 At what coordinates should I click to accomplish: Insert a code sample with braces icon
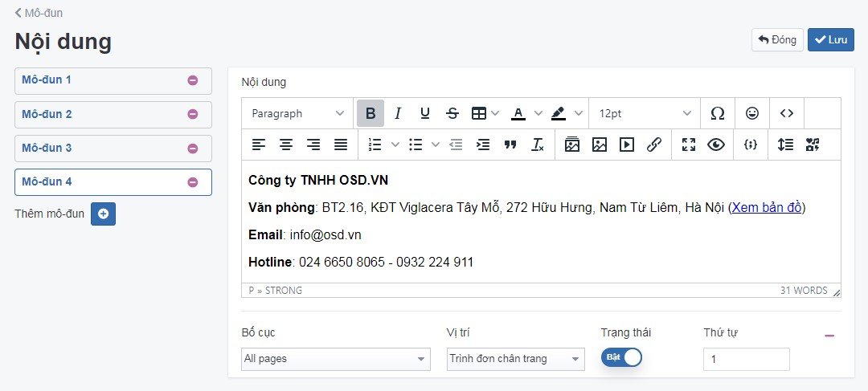click(750, 145)
